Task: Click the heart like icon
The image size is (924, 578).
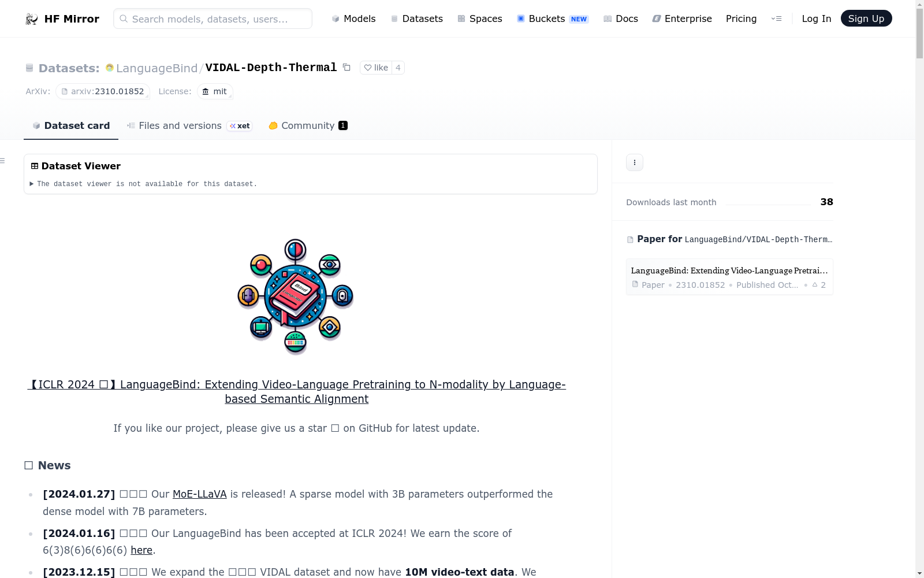Action: point(368,68)
